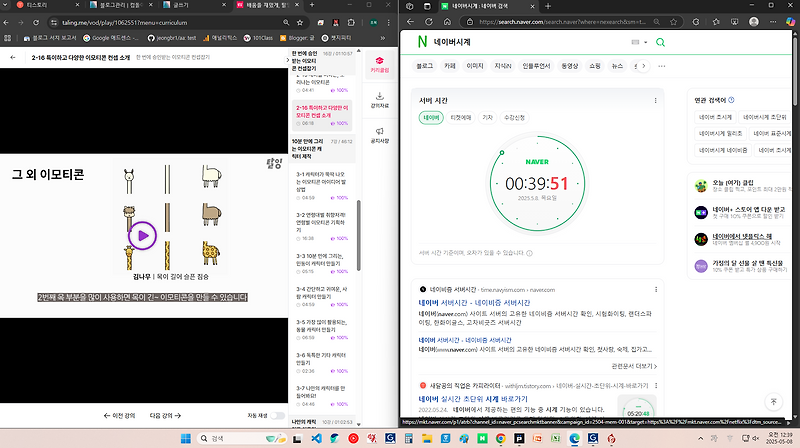Image resolution: width=800 pixels, height=448 pixels.
Task: Select the 티켓예매 server time option
Action: click(461, 117)
